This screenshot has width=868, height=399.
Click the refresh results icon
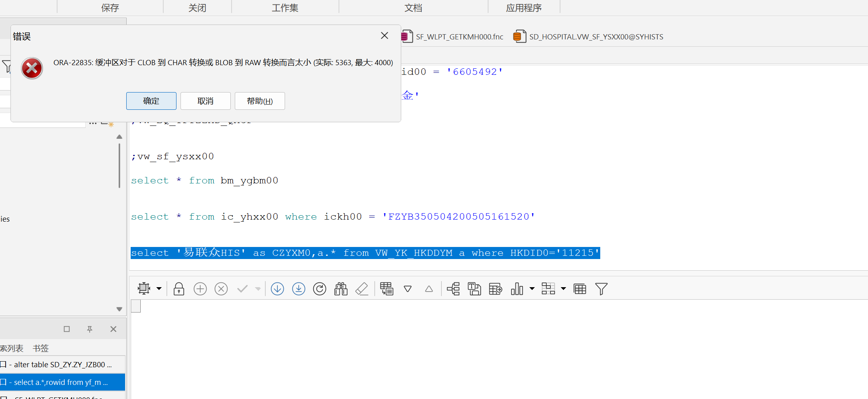320,289
